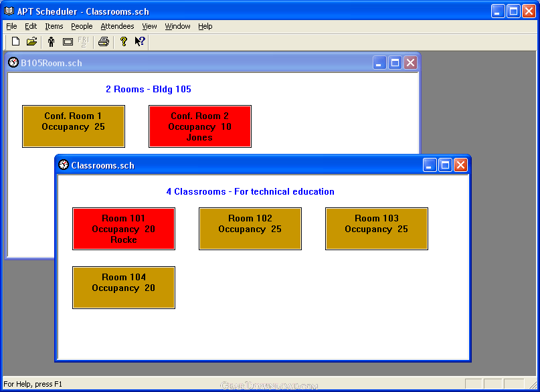The height and width of the screenshot is (392, 540).
Task: Click the yellow question mark About icon
Action: (x=124, y=41)
